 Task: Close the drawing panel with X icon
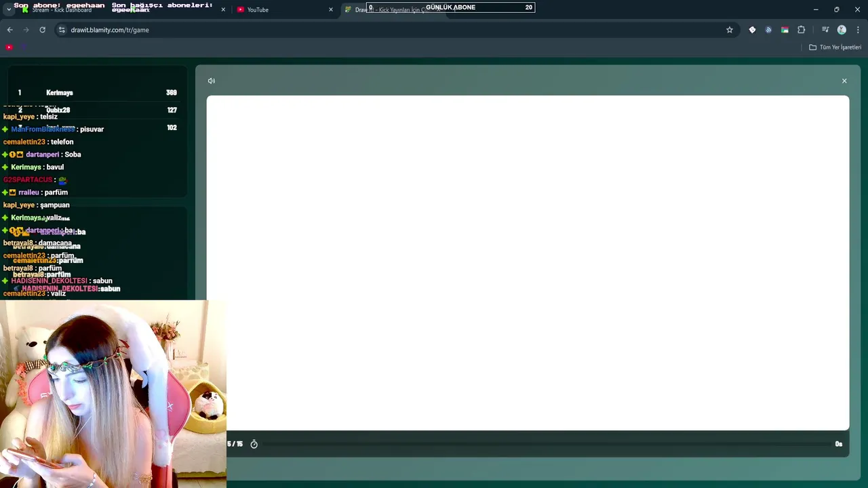click(x=844, y=81)
